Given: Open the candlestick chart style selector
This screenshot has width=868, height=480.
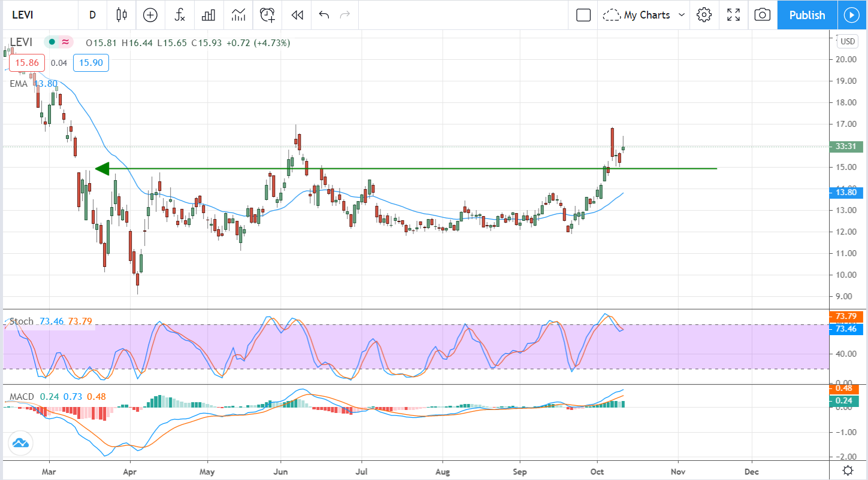Looking at the screenshot, I should pyautogui.click(x=122, y=15).
